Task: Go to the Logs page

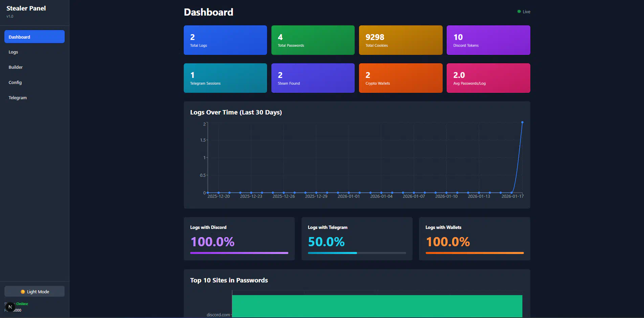Action: tap(14, 52)
